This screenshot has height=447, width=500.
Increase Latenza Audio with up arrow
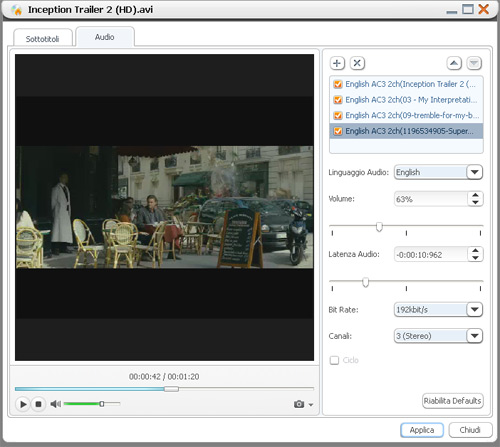point(475,251)
